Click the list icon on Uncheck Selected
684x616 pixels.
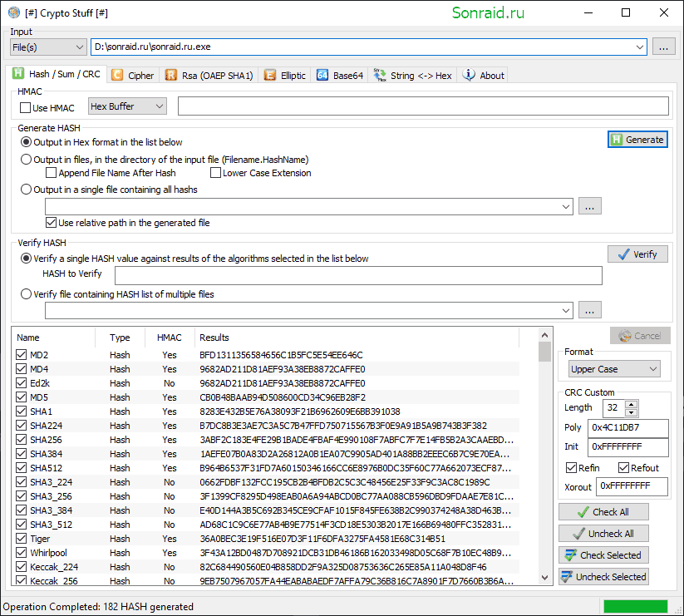[567, 577]
